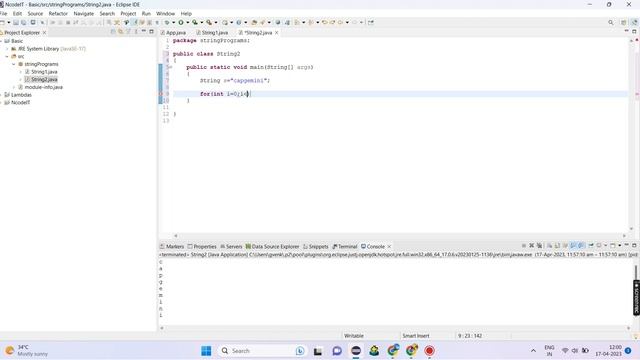640x360 pixels.
Task: Collapse the Basic project node
Action: 1,41
